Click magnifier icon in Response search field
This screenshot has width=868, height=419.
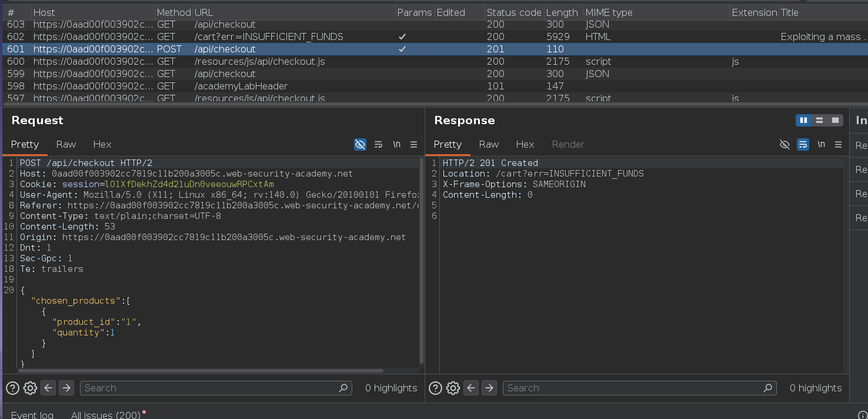[767, 388]
